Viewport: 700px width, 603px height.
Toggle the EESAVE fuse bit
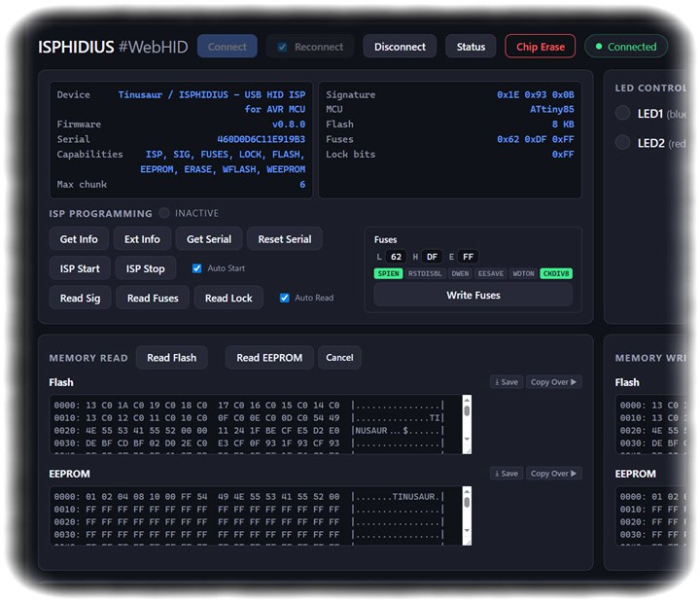[491, 273]
